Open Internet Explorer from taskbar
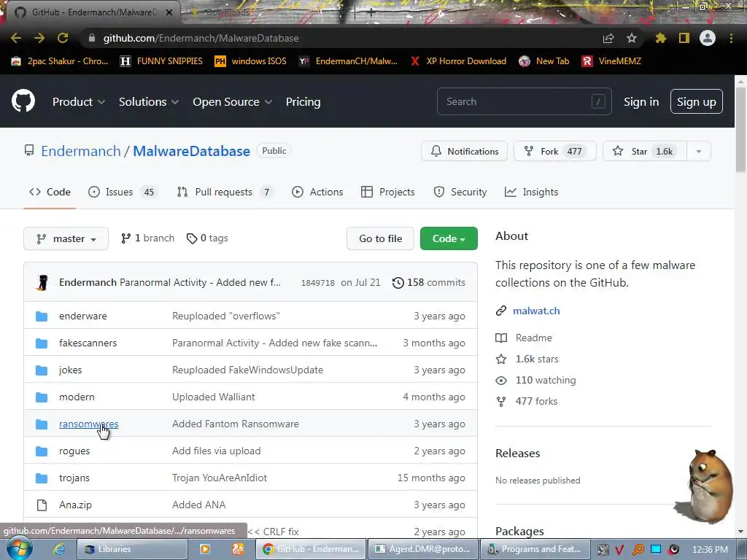The width and height of the screenshot is (747, 560). click(58, 549)
